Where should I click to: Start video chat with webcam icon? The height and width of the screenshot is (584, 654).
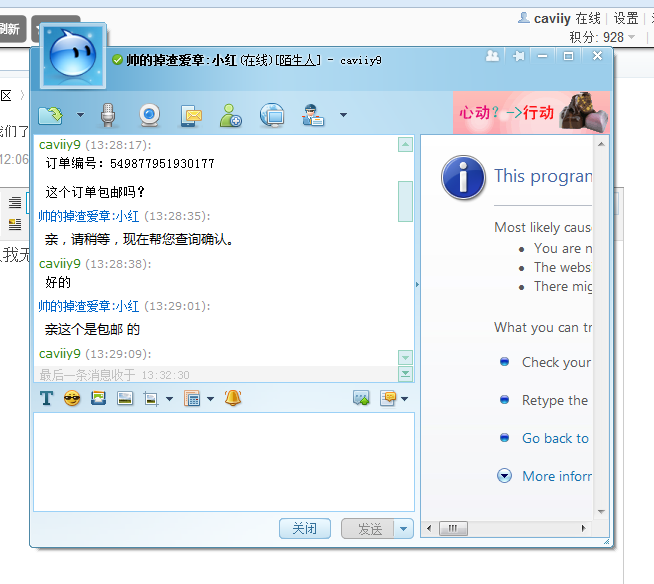point(149,115)
